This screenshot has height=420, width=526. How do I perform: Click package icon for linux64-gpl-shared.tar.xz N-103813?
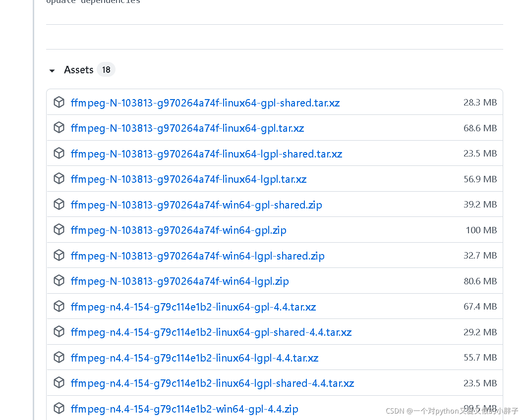(59, 102)
